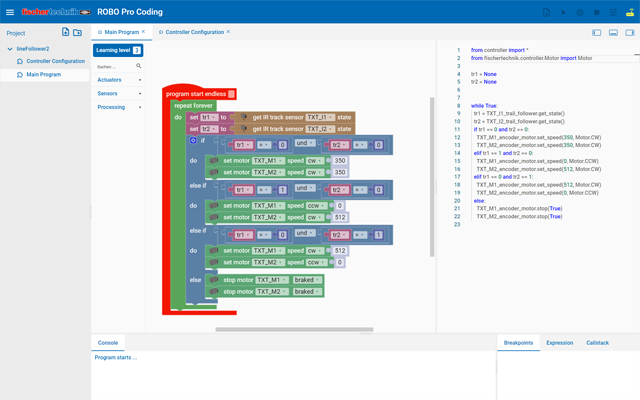This screenshot has width=640, height=400.
Task: Open TXT_I1 sensor dropdown
Action: point(320,118)
